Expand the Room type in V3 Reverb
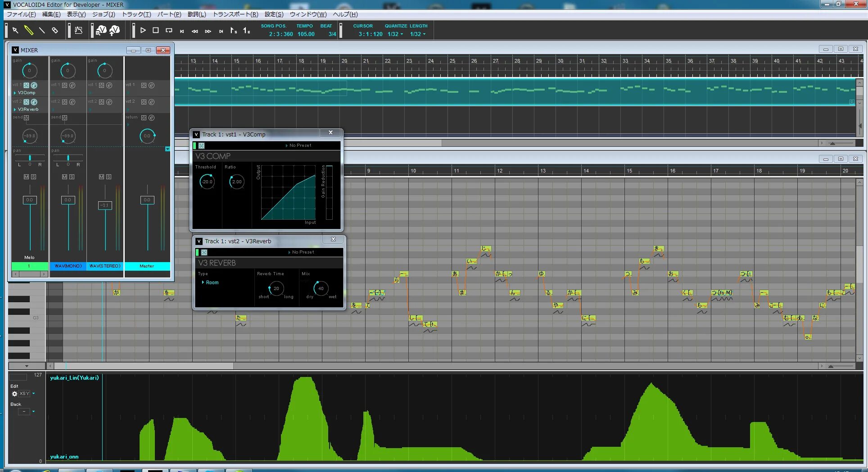This screenshot has height=472, width=868. [203, 282]
